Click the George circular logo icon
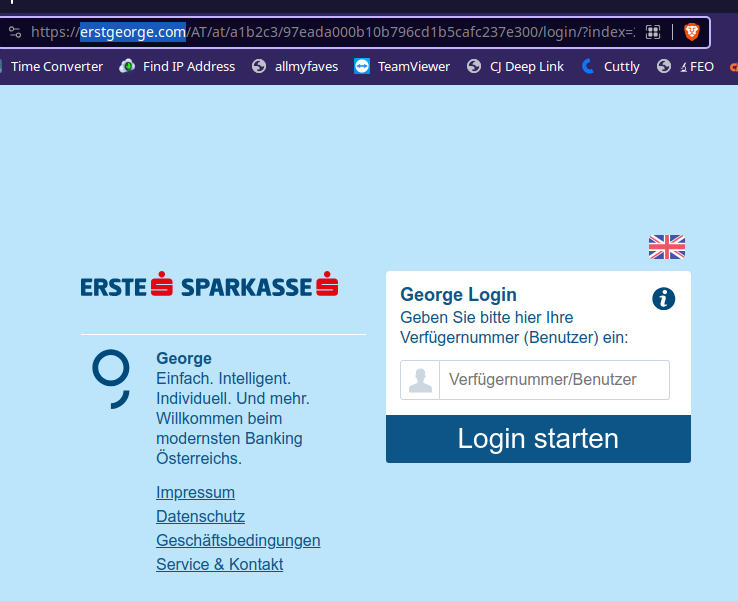Image resolution: width=738 pixels, height=601 pixels. pos(111,379)
